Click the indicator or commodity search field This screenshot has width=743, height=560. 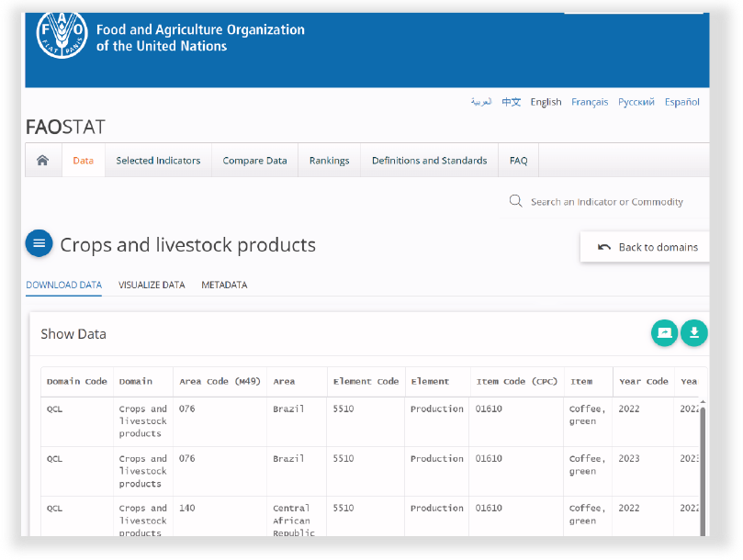[x=607, y=202]
